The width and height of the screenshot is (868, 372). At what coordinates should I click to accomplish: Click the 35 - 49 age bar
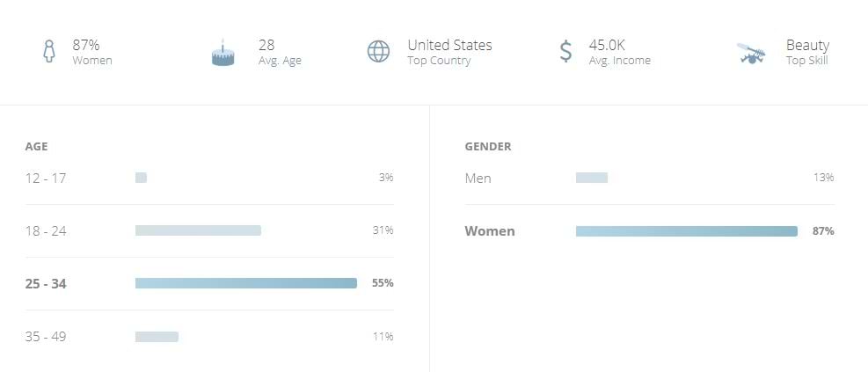(157, 337)
